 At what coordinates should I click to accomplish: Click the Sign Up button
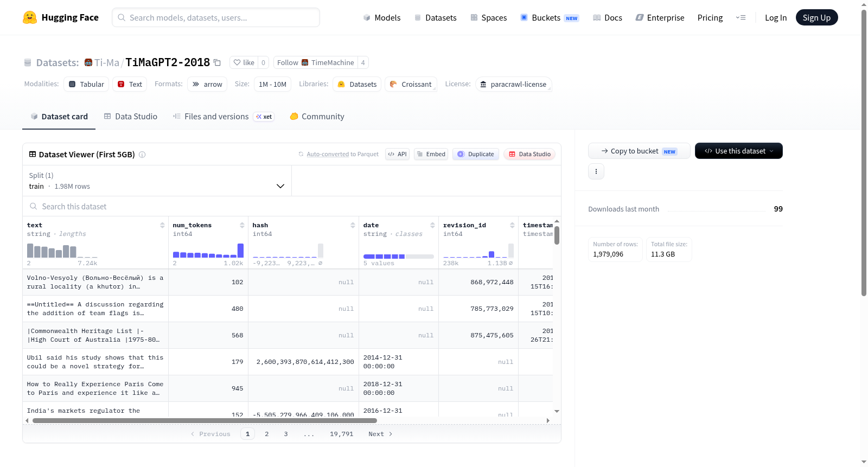816,17
